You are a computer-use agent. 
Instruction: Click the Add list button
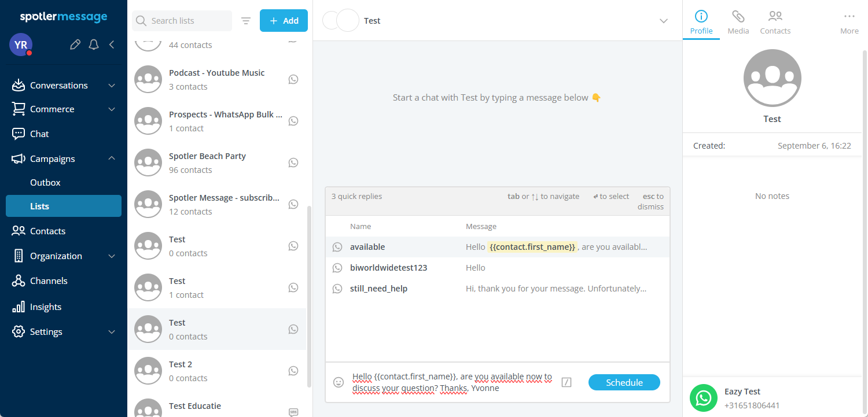(284, 21)
